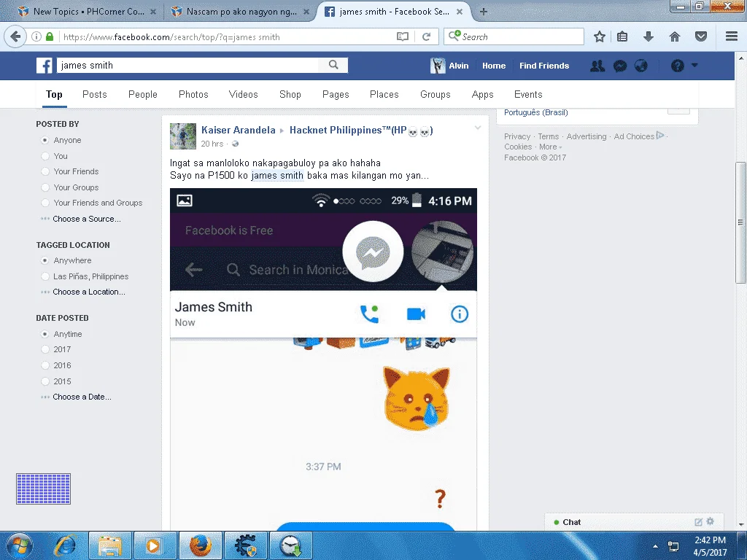
Task: Select the Anyone radio button
Action: [44, 140]
